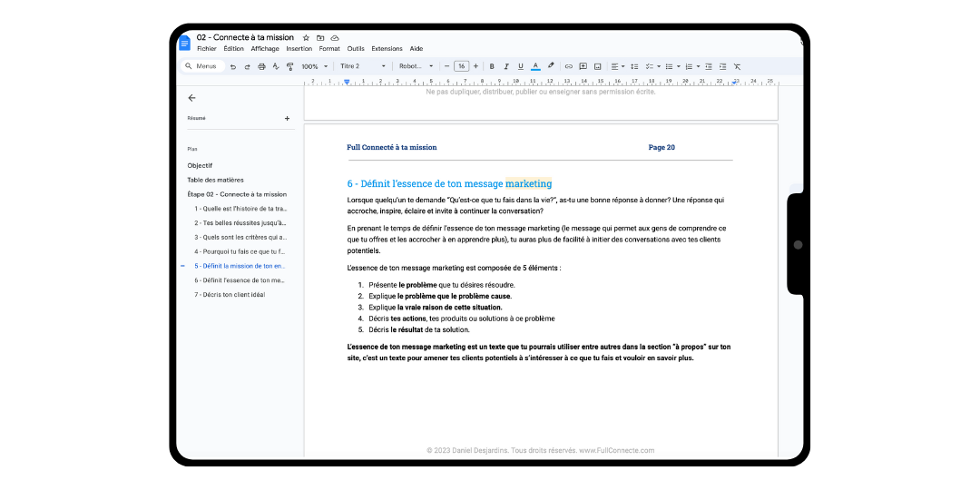This screenshot has height=490, width=980.
Task: Add a comment from toolbar
Action: (583, 66)
